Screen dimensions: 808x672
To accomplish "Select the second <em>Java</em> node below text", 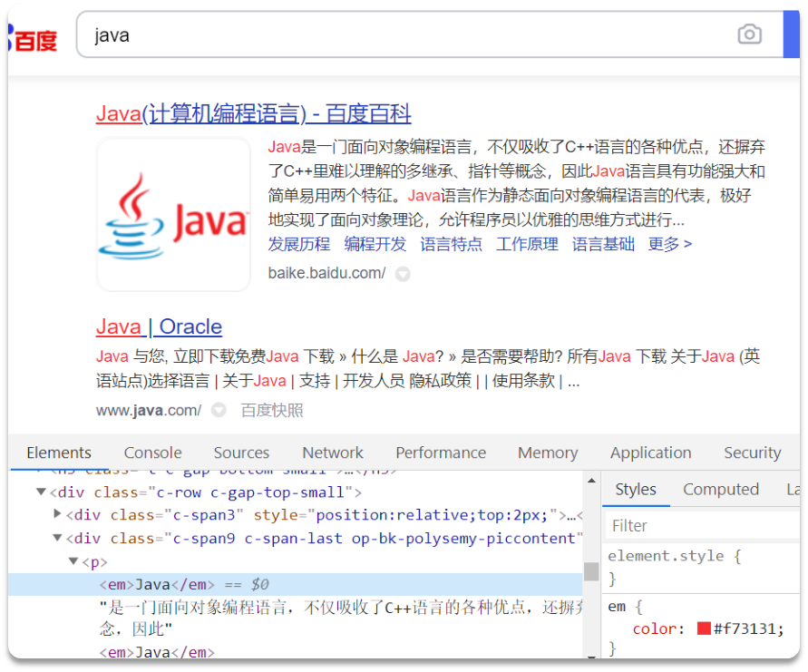I will (x=157, y=652).
